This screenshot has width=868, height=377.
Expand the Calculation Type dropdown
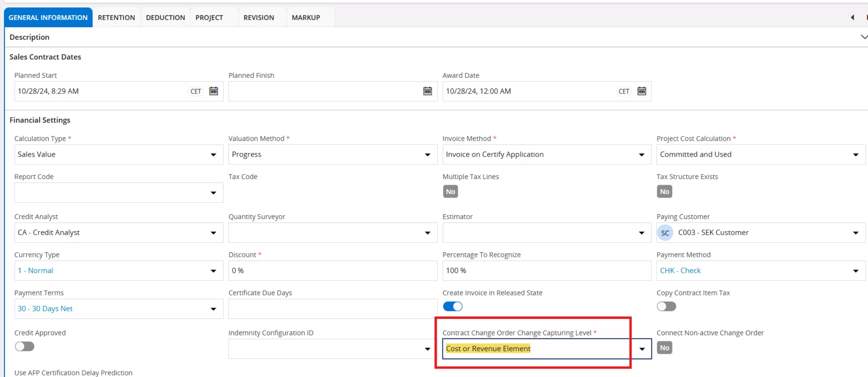pyautogui.click(x=213, y=154)
